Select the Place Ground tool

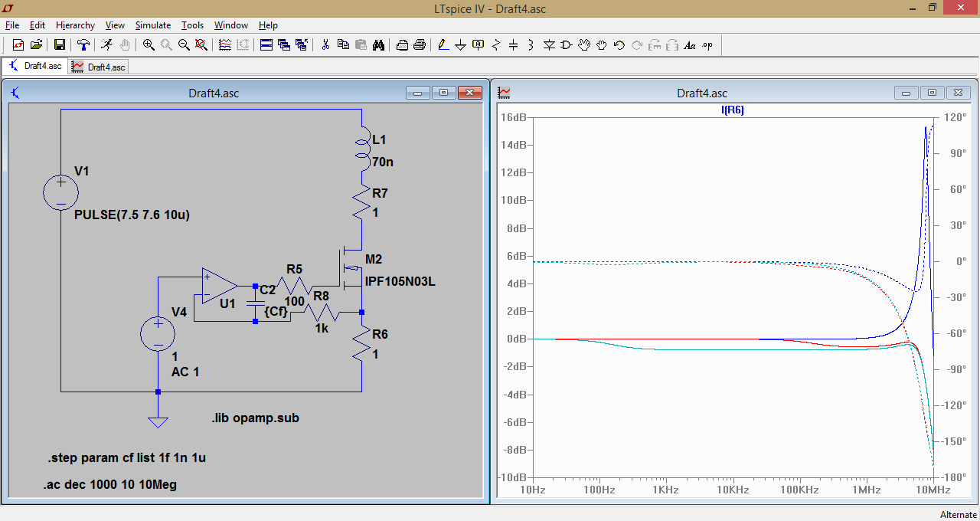point(461,45)
